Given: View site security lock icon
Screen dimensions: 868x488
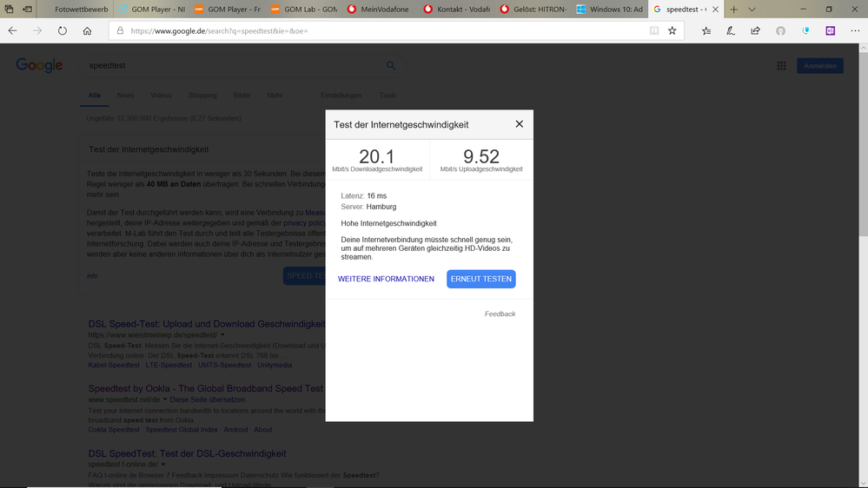Looking at the screenshot, I should (x=120, y=31).
